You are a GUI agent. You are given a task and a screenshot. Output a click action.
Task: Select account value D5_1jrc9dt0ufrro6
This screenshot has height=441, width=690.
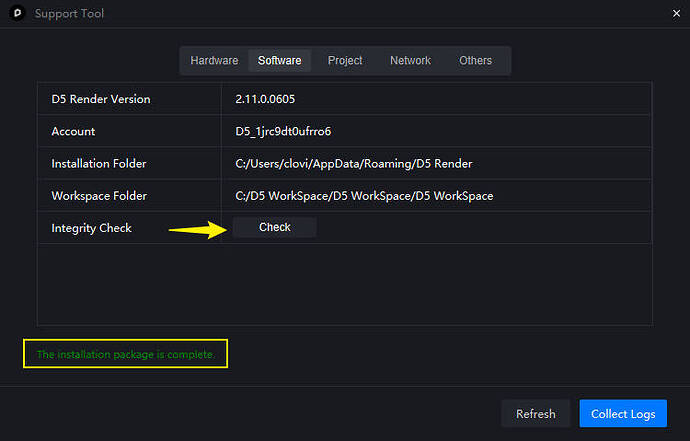283,131
